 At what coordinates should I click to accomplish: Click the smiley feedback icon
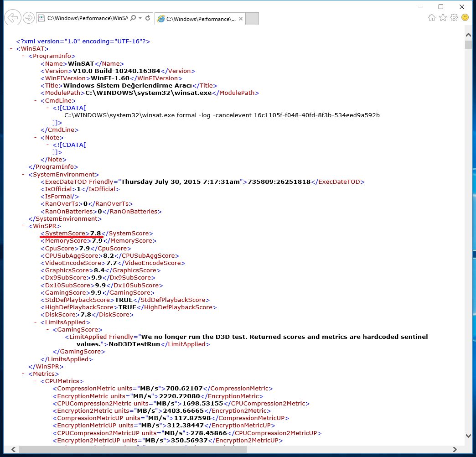click(465, 18)
